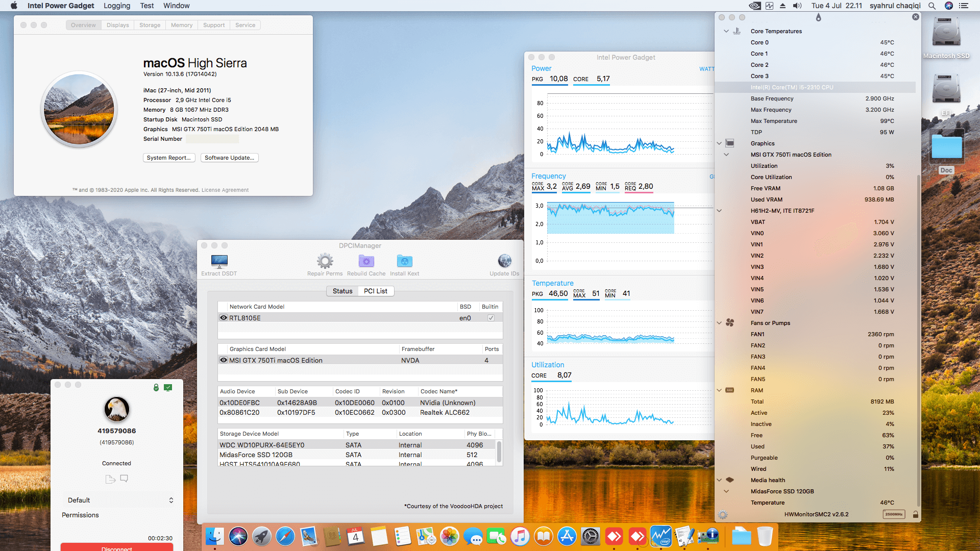Image resolution: width=980 pixels, height=551 pixels.
Task: Click the Rebuild Cache icon
Action: coord(366,262)
